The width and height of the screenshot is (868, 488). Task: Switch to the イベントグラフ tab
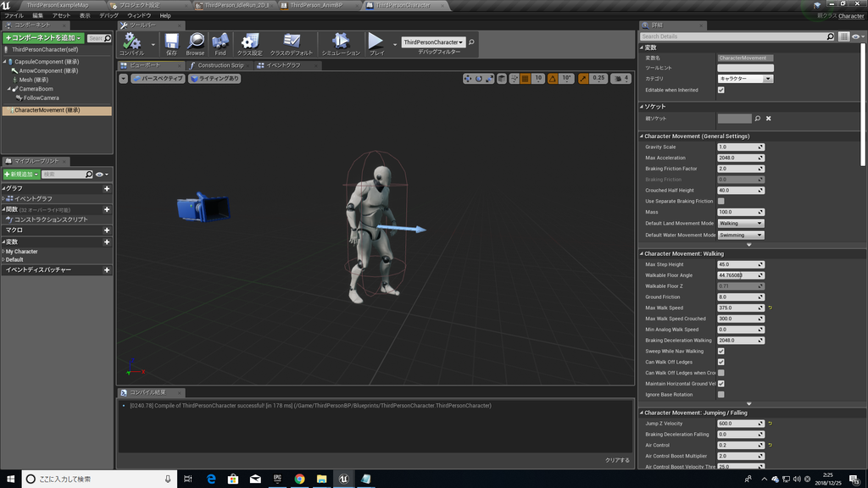point(283,65)
